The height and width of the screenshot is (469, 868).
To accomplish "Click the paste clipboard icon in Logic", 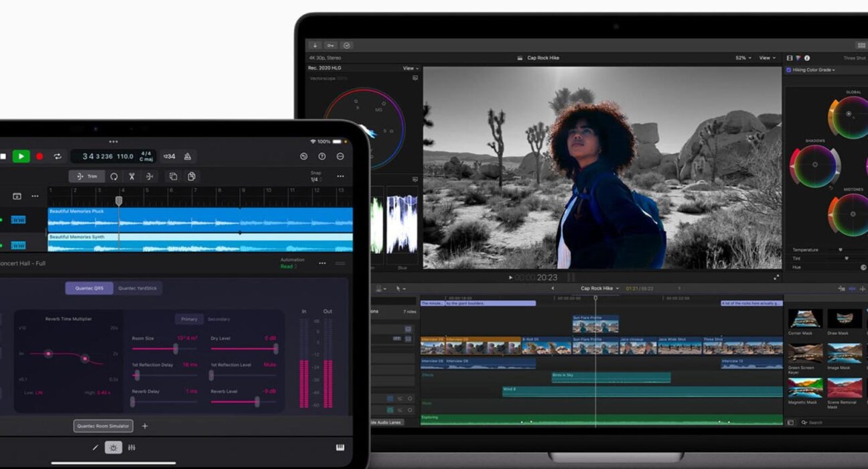I will tap(192, 176).
